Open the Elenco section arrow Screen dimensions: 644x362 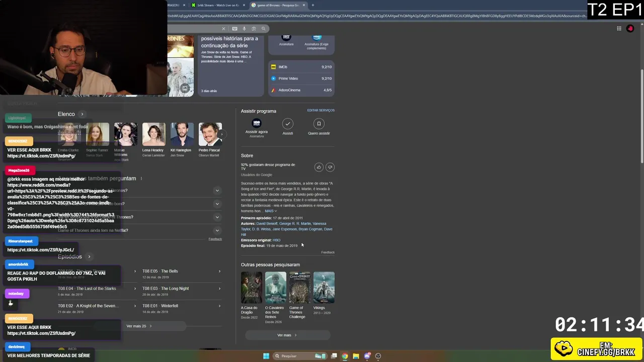tap(82, 114)
